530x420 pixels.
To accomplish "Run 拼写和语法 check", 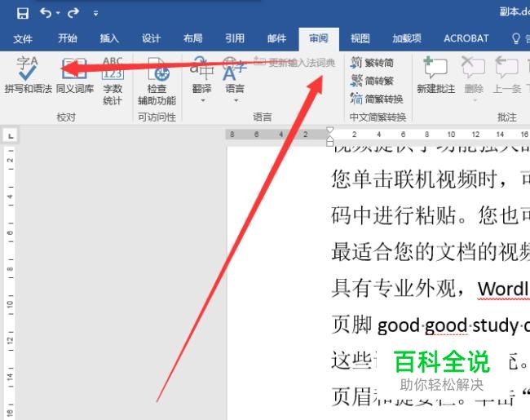I will (28, 76).
